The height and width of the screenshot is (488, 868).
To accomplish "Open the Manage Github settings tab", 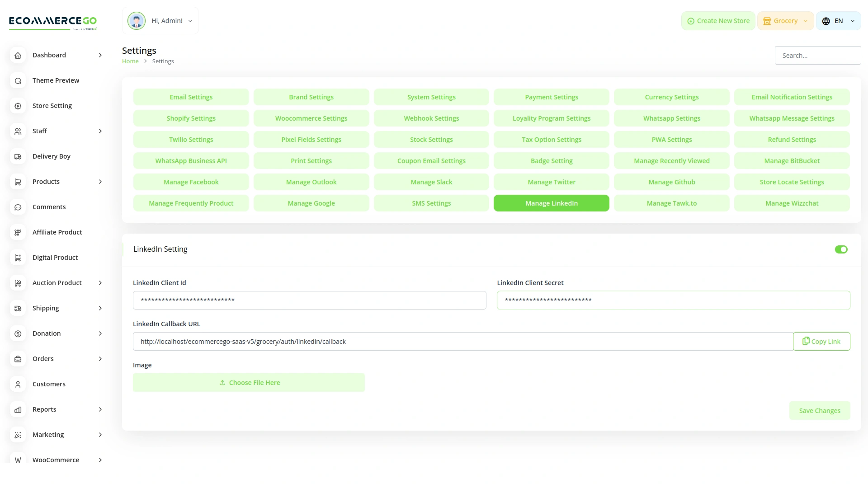I will [x=671, y=182].
